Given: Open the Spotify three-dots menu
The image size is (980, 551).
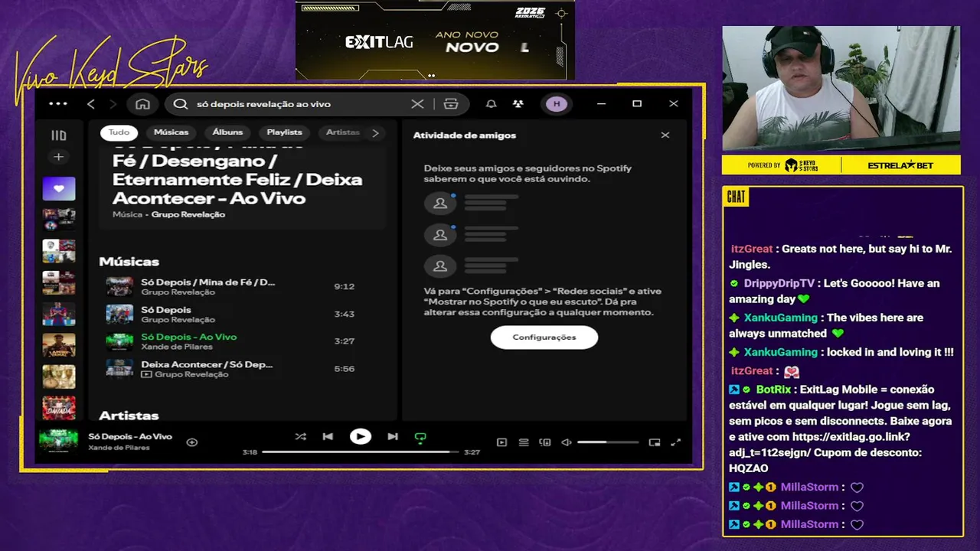Looking at the screenshot, I should point(58,104).
